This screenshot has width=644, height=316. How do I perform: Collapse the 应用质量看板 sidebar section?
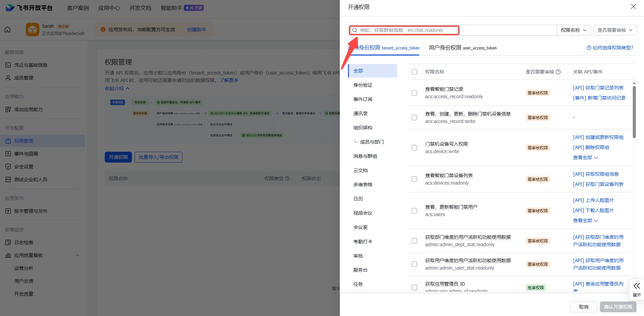click(x=78, y=255)
